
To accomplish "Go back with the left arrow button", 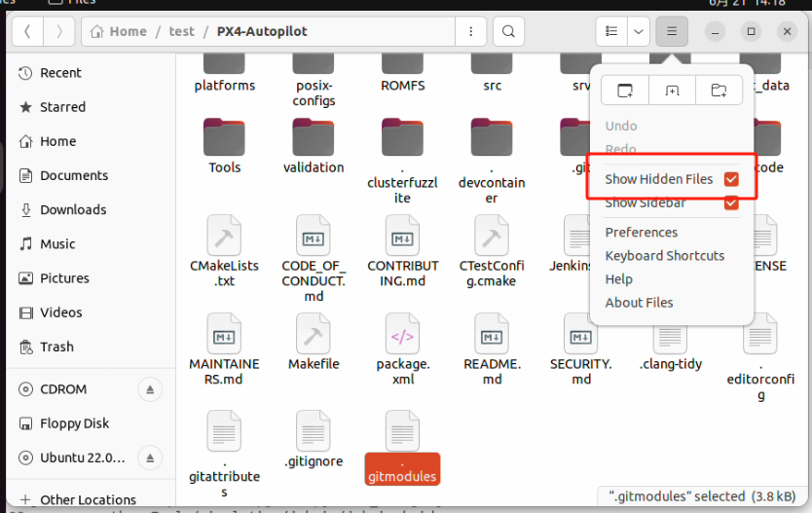I will tap(27, 31).
